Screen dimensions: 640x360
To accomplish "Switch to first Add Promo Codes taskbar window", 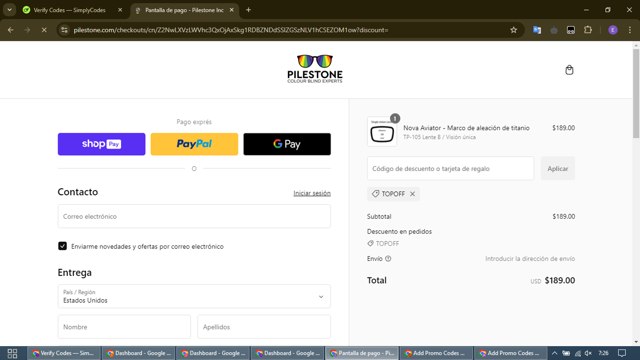I will tap(436, 353).
